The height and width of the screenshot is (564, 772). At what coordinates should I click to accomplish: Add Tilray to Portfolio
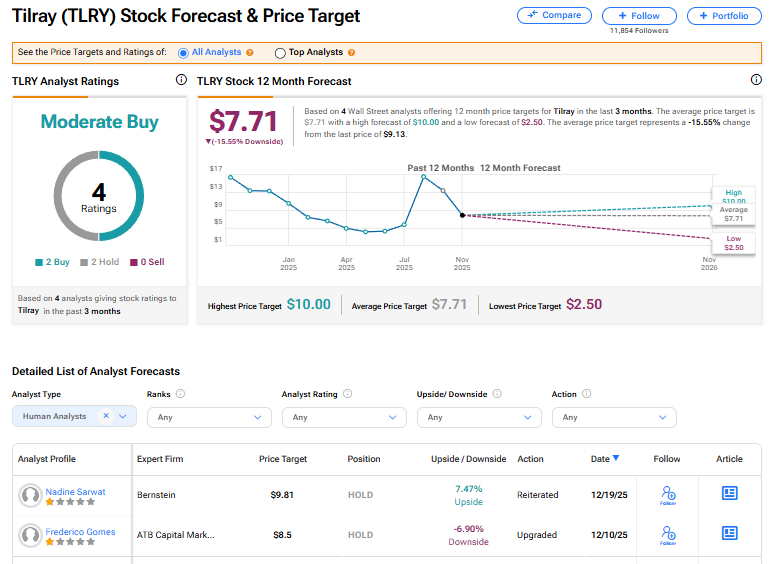coord(724,16)
